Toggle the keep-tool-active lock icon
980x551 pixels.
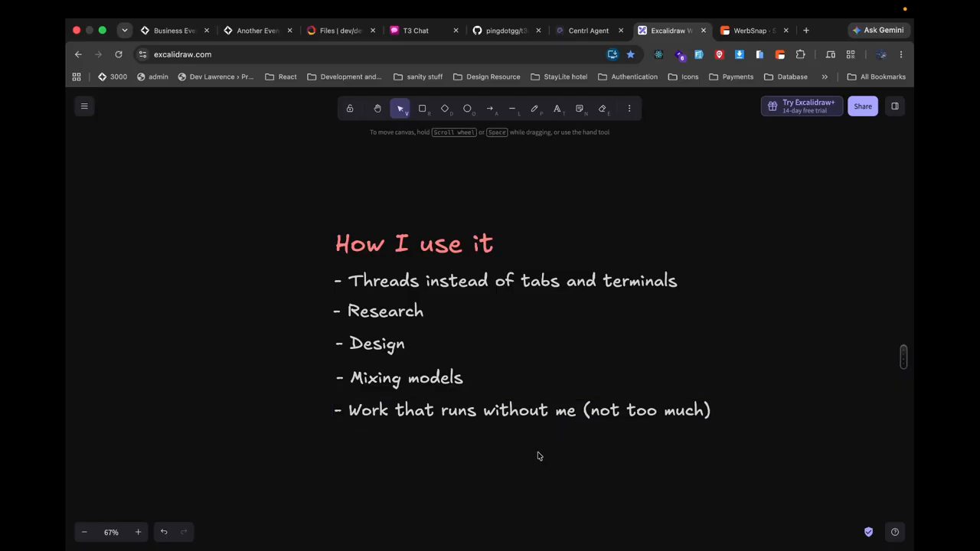(x=350, y=109)
